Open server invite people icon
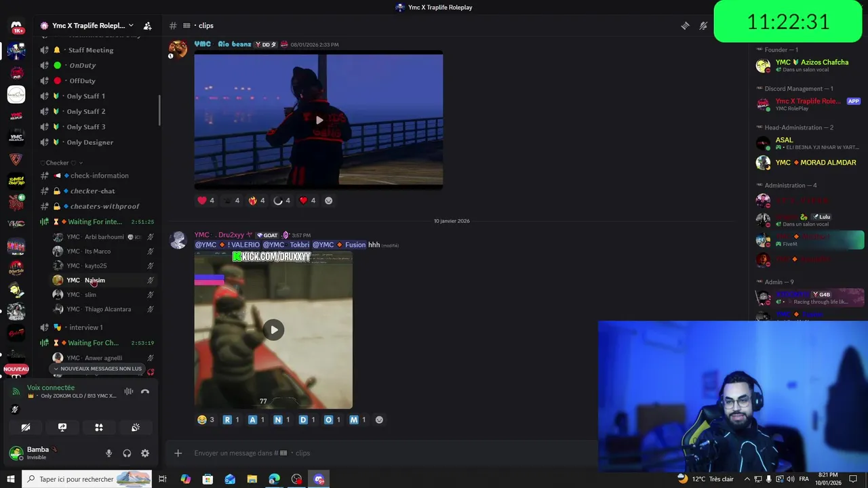 pyautogui.click(x=147, y=26)
